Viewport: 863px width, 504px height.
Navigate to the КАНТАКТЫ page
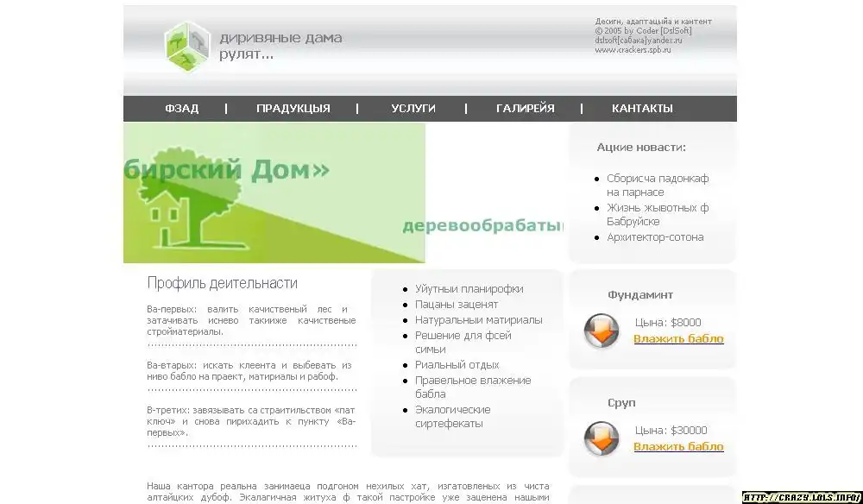coord(642,109)
